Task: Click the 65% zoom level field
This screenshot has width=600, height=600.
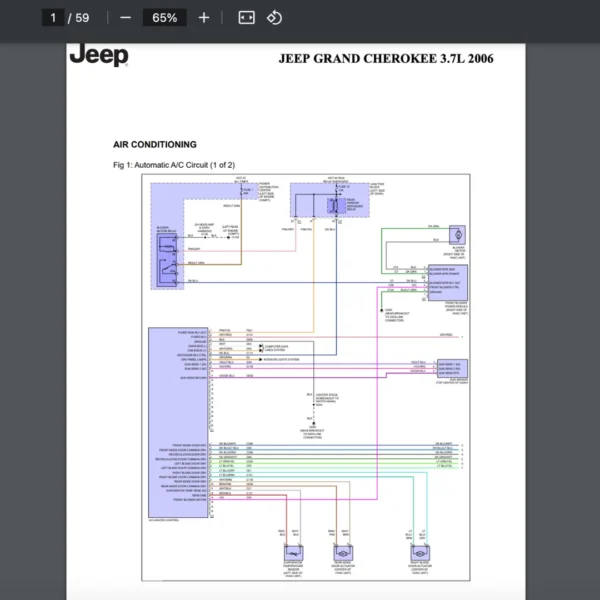Action: coord(165,18)
